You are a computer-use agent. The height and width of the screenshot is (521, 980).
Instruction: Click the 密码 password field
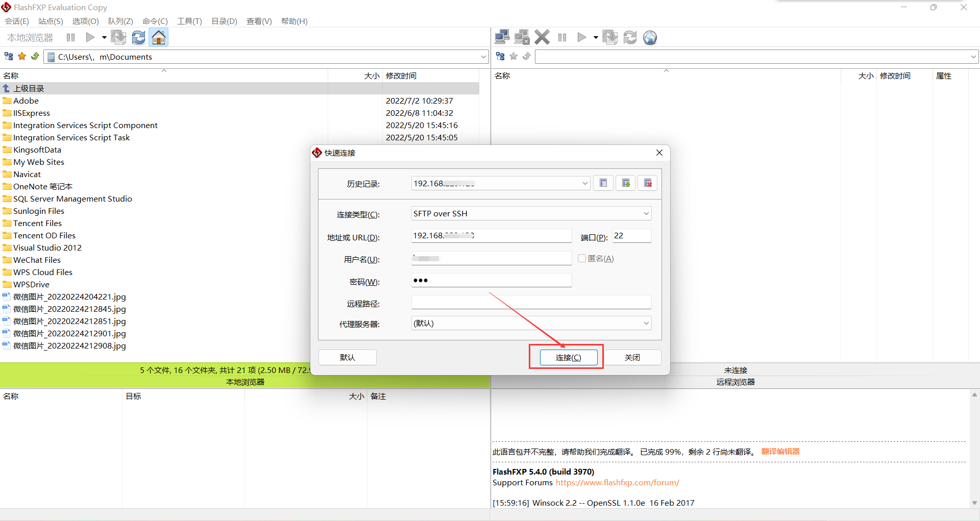click(x=492, y=280)
